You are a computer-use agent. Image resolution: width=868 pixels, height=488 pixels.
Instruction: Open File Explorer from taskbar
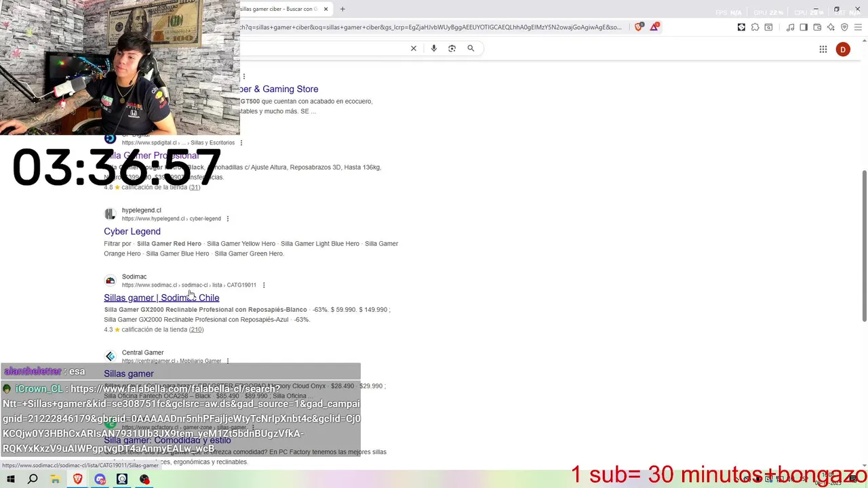[x=55, y=479]
